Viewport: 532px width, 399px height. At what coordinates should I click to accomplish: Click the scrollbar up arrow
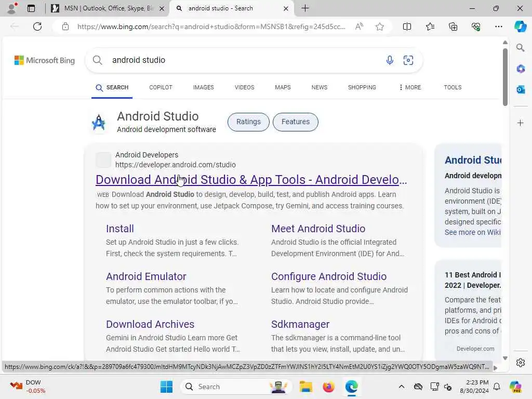coord(505,43)
